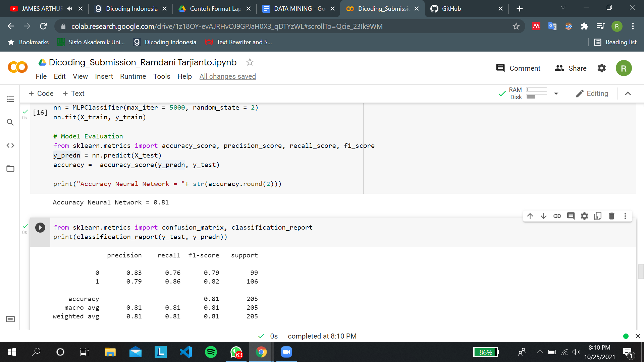The width and height of the screenshot is (644, 362).
Task: Collapse the header with chevron up
Action: tap(628, 94)
